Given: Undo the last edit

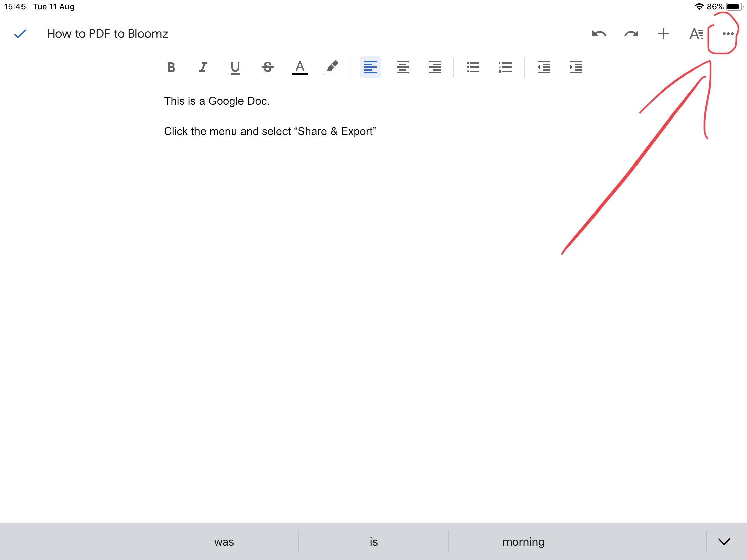Looking at the screenshot, I should pyautogui.click(x=599, y=34).
